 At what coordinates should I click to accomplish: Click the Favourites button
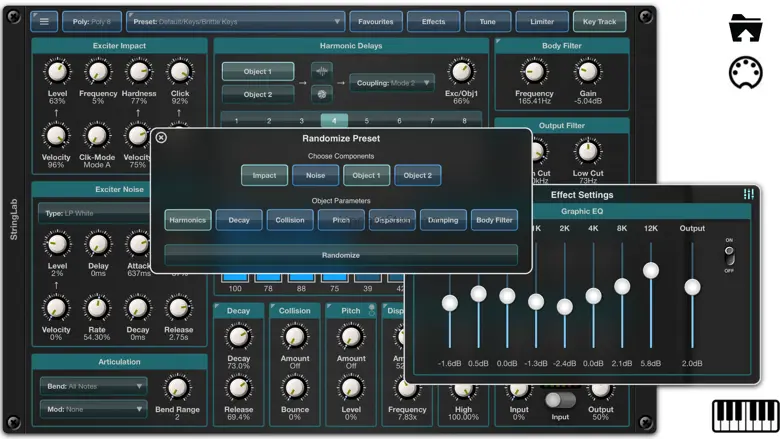(x=376, y=21)
